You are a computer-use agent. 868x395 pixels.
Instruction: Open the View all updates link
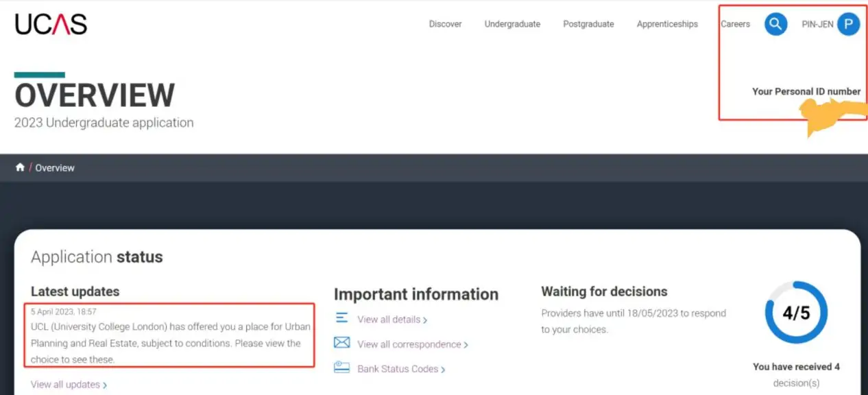coord(69,385)
